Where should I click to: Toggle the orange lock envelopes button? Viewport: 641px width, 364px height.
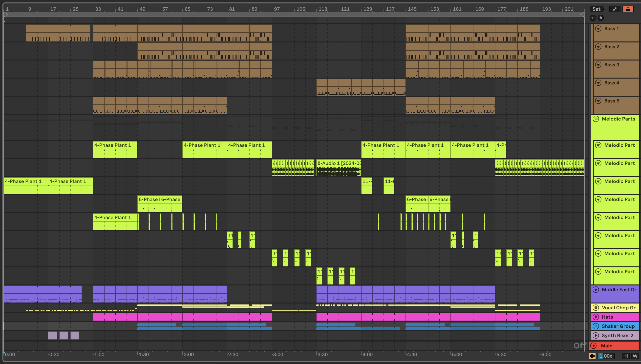coord(628,9)
